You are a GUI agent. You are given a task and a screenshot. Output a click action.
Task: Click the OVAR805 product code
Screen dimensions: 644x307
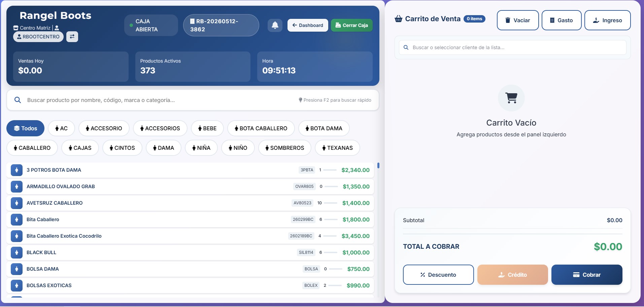coord(304,186)
